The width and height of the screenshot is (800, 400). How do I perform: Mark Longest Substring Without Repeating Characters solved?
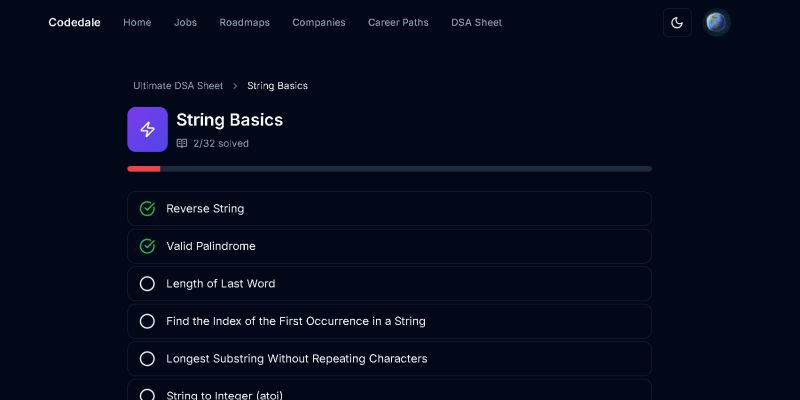(x=147, y=359)
